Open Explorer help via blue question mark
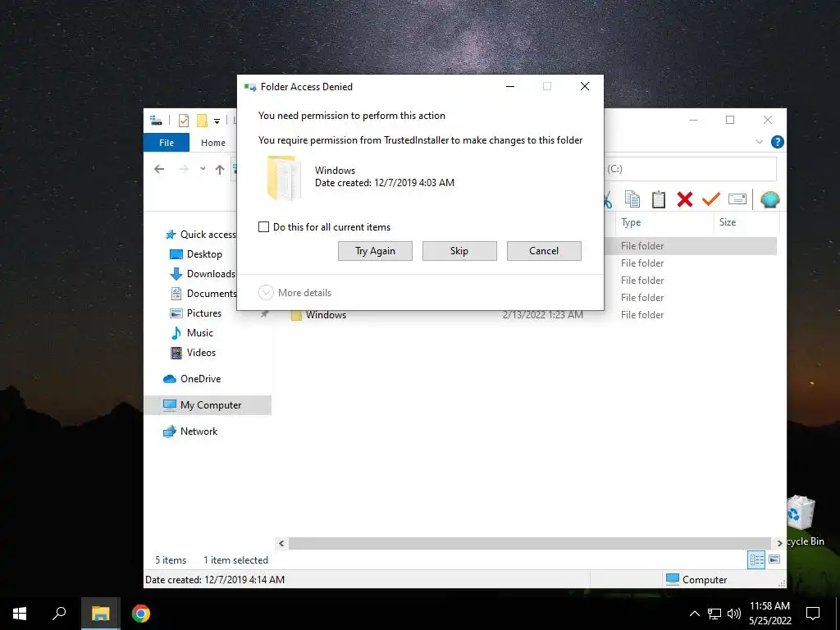The width and height of the screenshot is (840, 630). tap(778, 142)
